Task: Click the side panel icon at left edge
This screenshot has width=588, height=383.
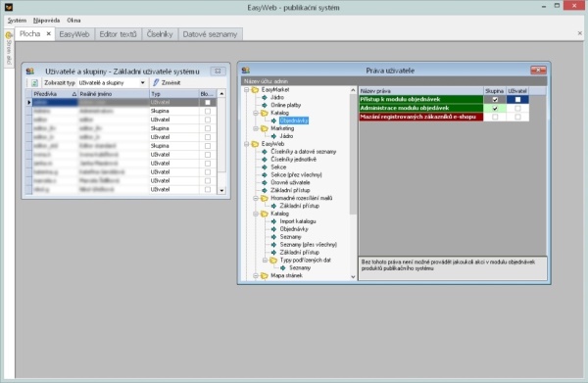Action: (8, 35)
